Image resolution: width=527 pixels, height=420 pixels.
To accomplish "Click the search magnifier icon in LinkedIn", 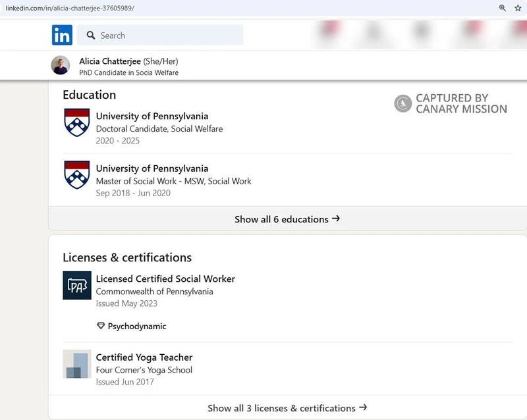I will 91,36.
